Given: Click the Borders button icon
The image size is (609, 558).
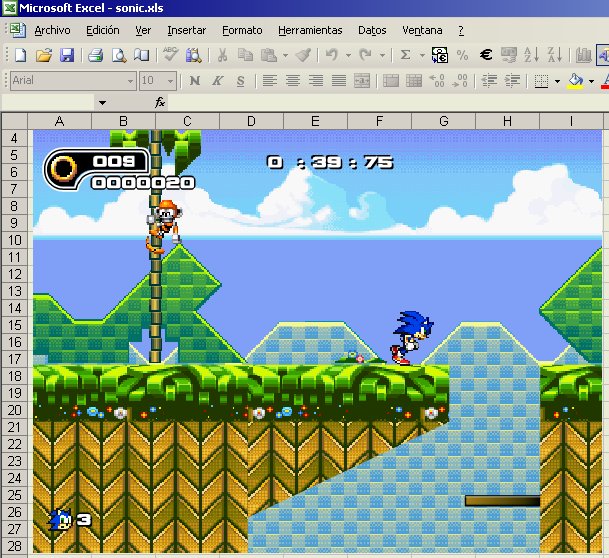Looking at the screenshot, I should 541,81.
